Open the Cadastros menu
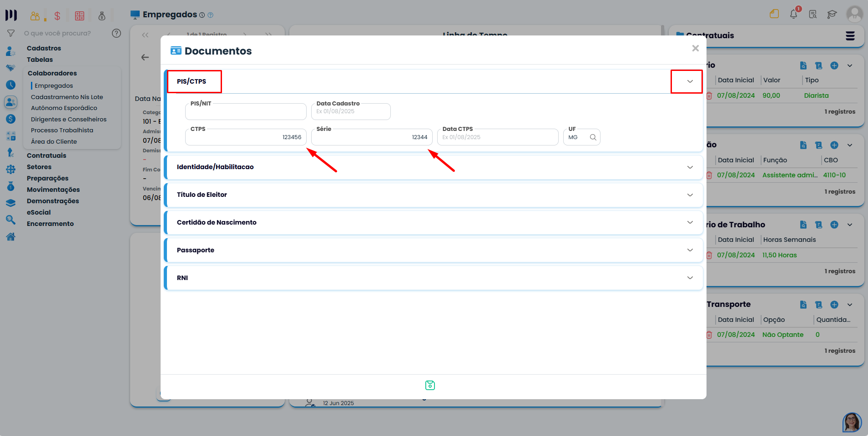 44,48
